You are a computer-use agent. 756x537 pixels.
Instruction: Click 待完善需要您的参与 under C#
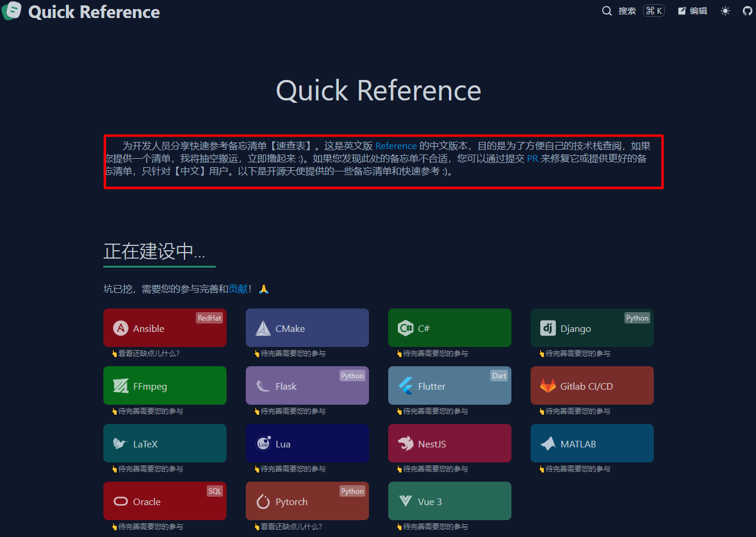pos(435,354)
